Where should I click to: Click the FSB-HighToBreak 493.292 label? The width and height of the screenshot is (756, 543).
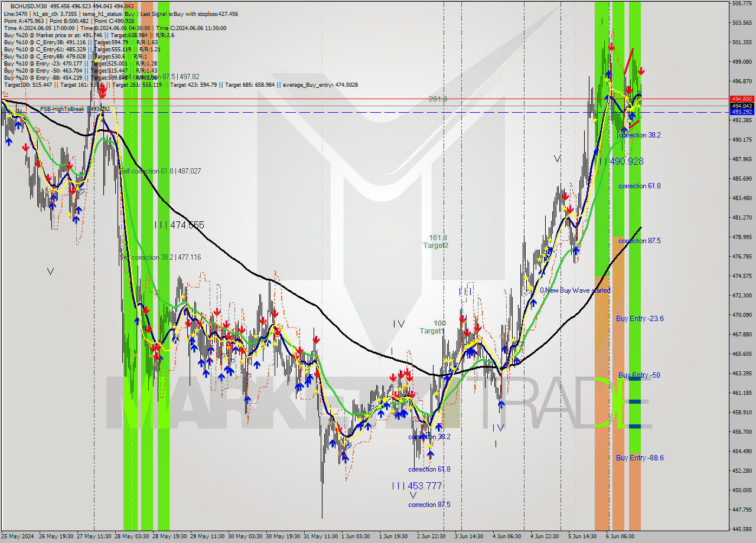[76, 109]
